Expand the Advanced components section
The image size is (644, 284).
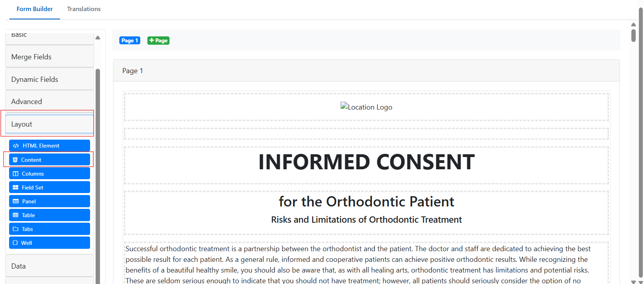pos(49,102)
